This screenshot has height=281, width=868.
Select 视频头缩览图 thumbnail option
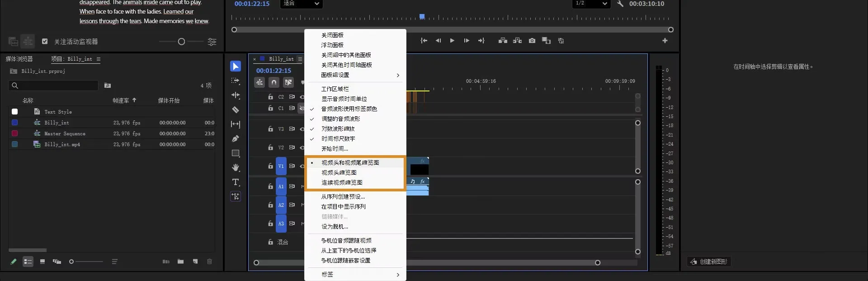339,172
